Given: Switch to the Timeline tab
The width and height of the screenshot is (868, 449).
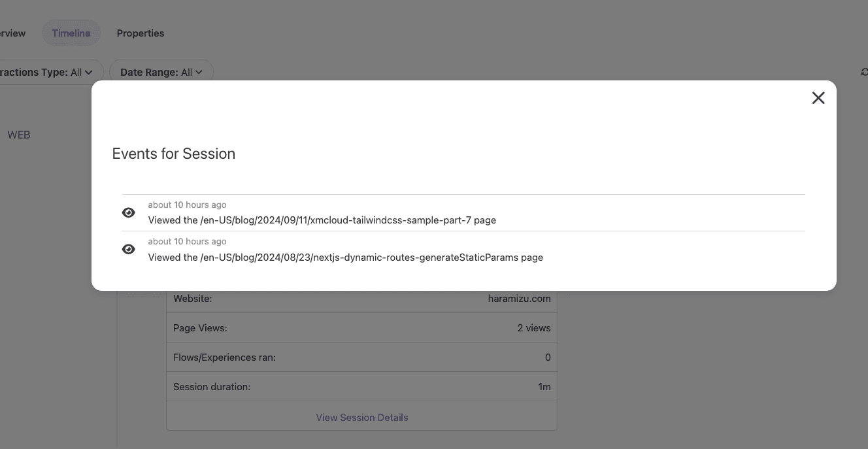Looking at the screenshot, I should coord(71,33).
